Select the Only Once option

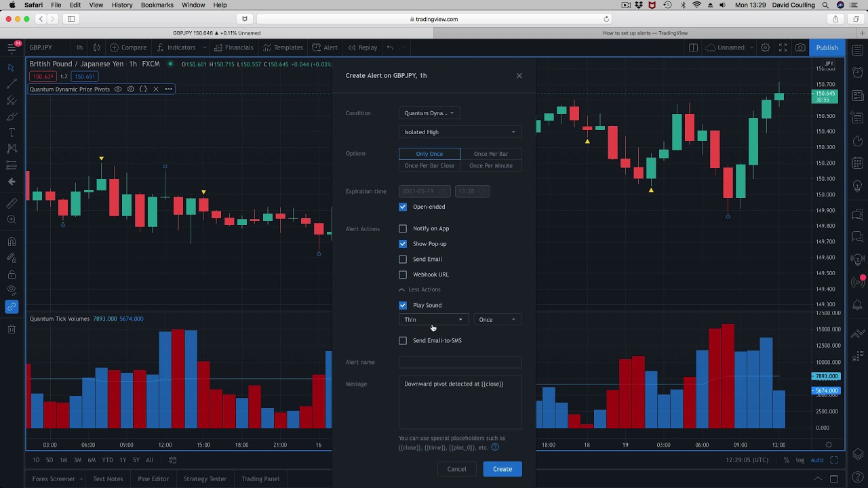(x=429, y=154)
